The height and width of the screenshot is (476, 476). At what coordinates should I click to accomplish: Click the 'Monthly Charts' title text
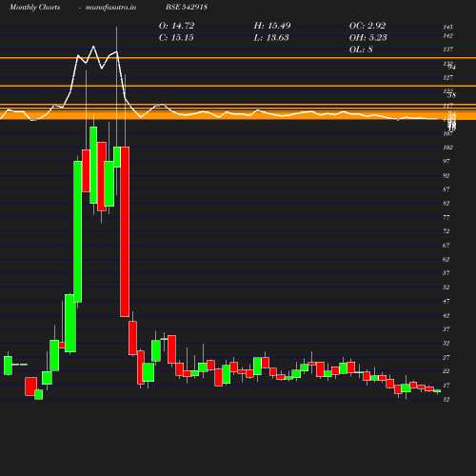tap(34, 7)
